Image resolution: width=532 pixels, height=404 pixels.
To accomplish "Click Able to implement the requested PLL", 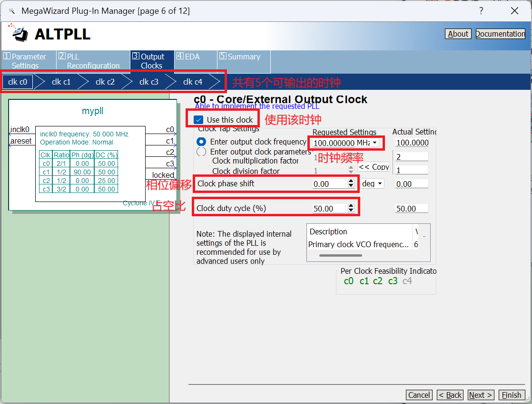I will click(x=257, y=106).
